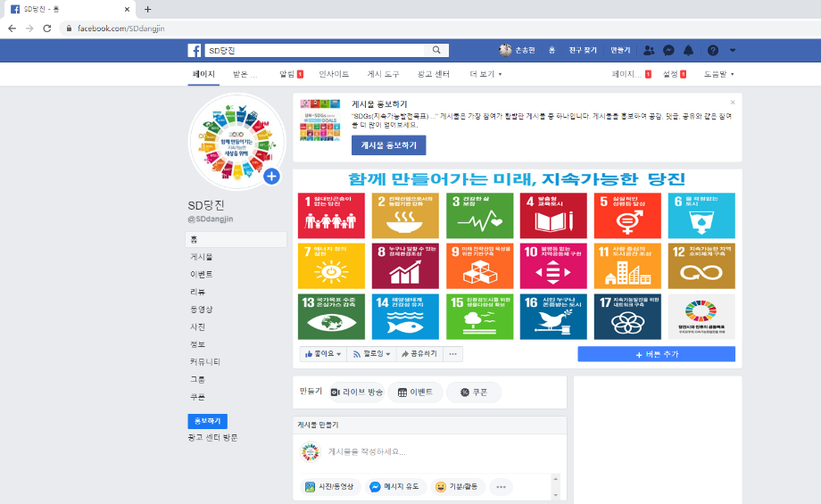Open the help question mark icon
This screenshot has width=821, height=504.
coord(713,50)
